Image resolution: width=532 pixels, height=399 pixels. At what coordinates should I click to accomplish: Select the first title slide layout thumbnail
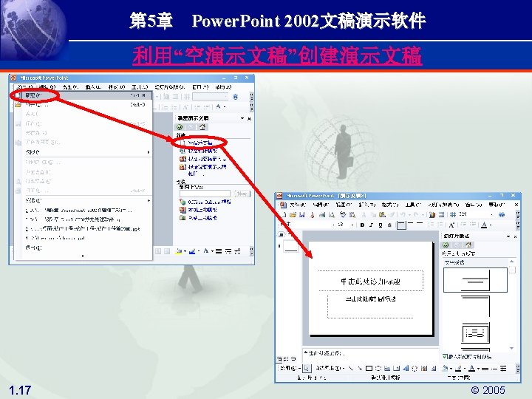point(475,280)
